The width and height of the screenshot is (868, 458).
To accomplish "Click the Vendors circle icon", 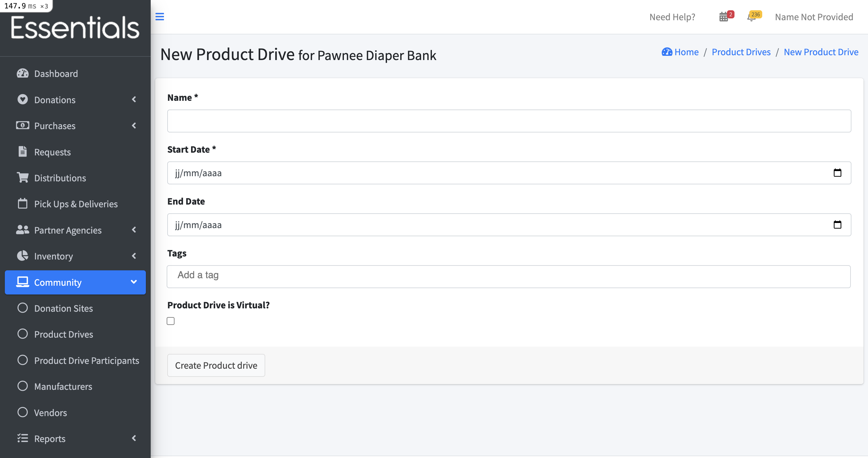I will click(23, 412).
